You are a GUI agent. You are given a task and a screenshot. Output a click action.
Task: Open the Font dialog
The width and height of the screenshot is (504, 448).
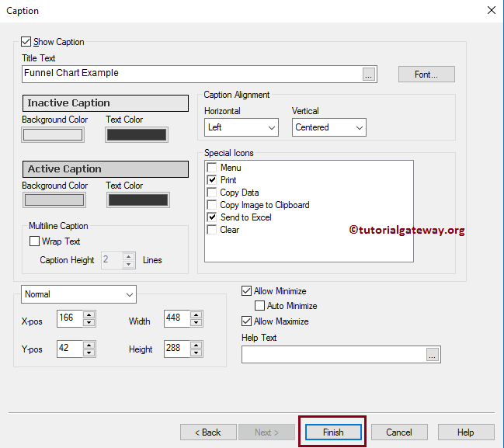(426, 75)
